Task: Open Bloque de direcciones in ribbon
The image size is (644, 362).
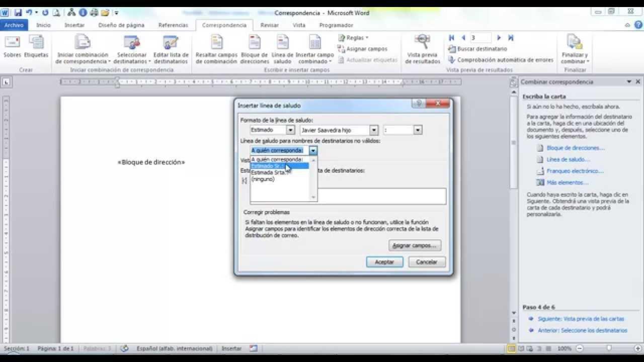Action: (255, 44)
